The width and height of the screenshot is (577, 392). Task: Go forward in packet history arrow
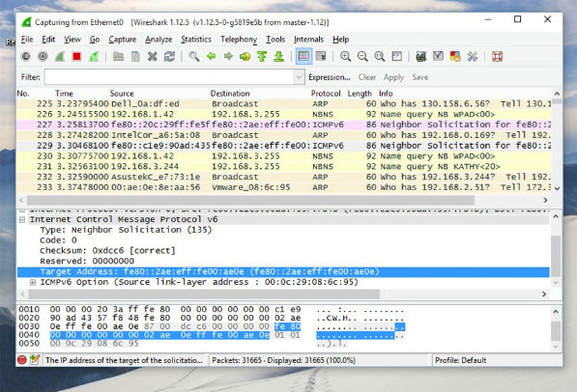point(228,57)
